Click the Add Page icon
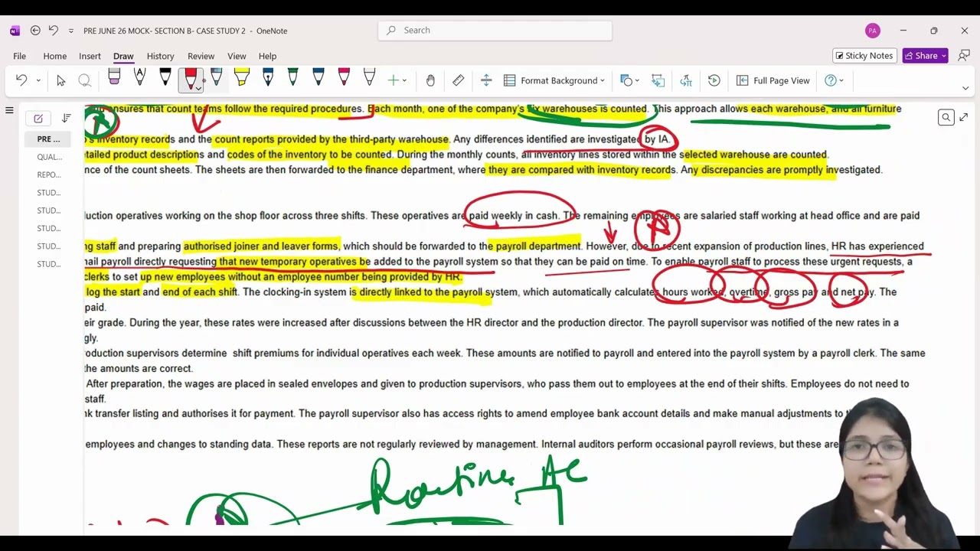Image resolution: width=980 pixels, height=551 pixels. pos(38,118)
